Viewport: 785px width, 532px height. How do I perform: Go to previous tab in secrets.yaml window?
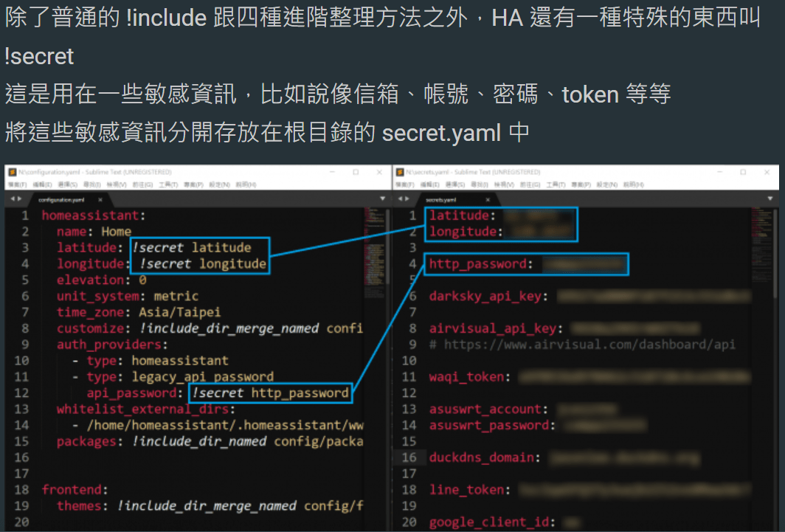(x=401, y=199)
